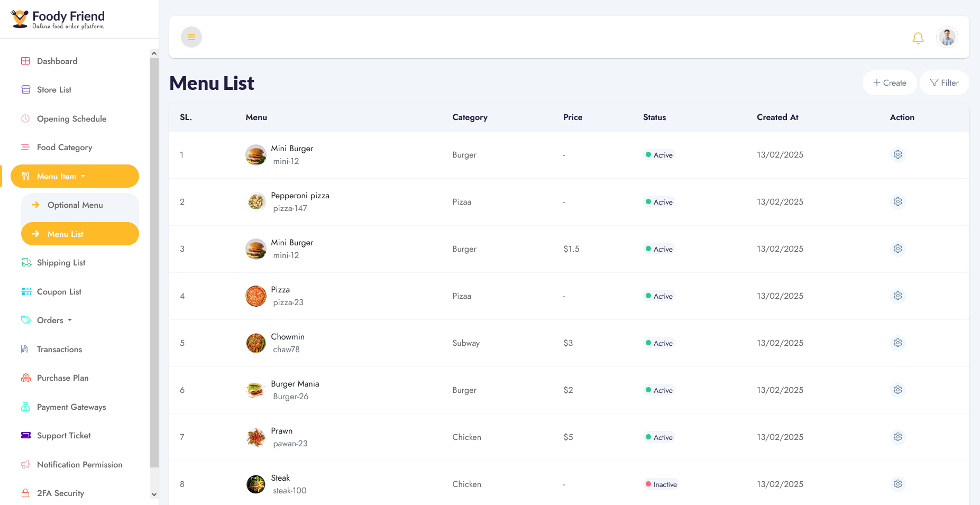980x505 pixels.
Task: Click the Chowmin food thumbnail
Action: 256,343
